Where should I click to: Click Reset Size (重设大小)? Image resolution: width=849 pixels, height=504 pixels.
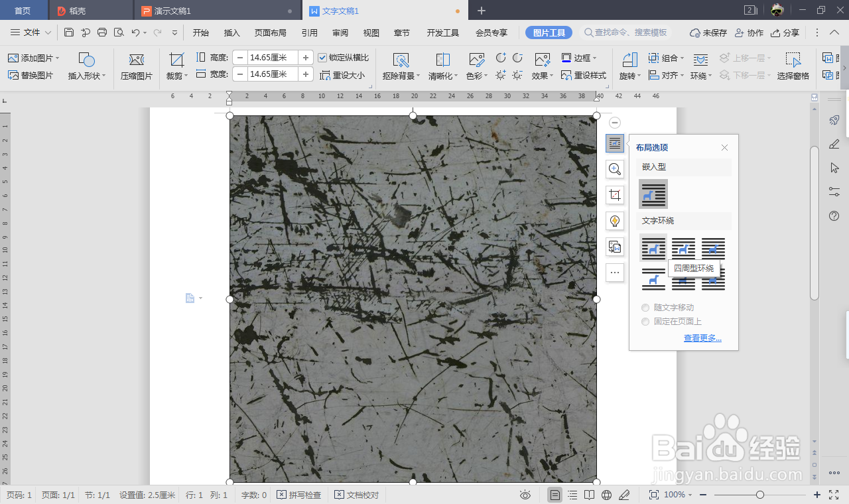pos(342,76)
